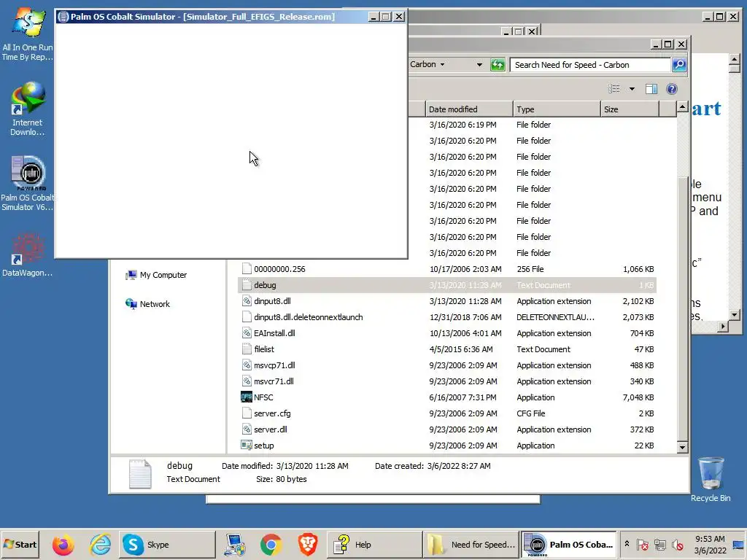Switch to Palm OS Cobalt taskbar button
Screen dimensions: 747x560
click(x=568, y=544)
